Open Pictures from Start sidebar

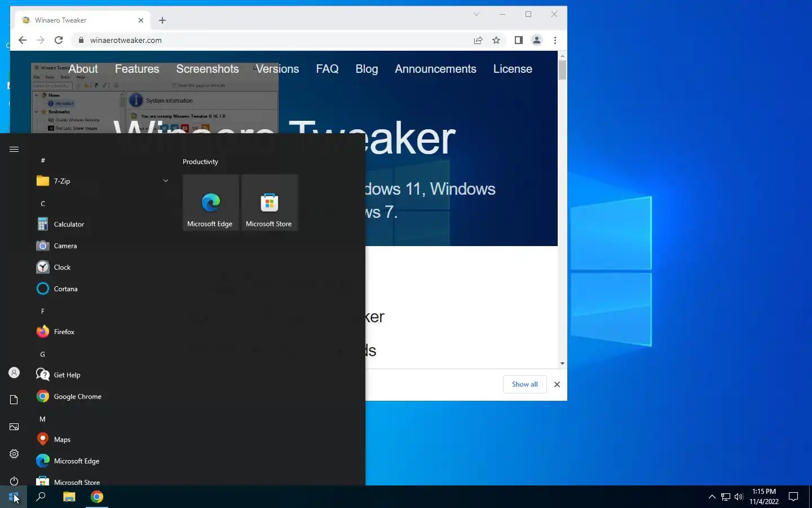click(x=14, y=427)
